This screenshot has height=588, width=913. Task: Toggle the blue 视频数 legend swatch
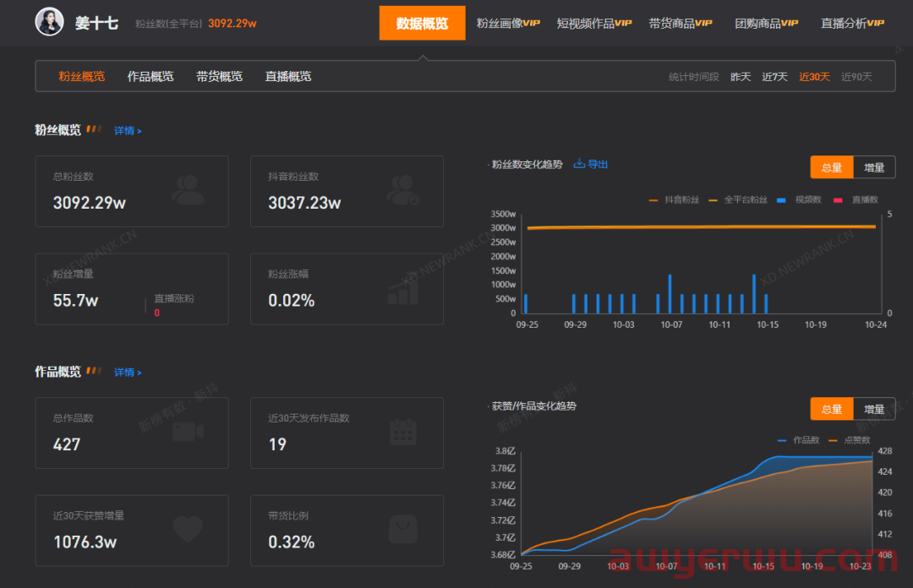click(x=781, y=199)
